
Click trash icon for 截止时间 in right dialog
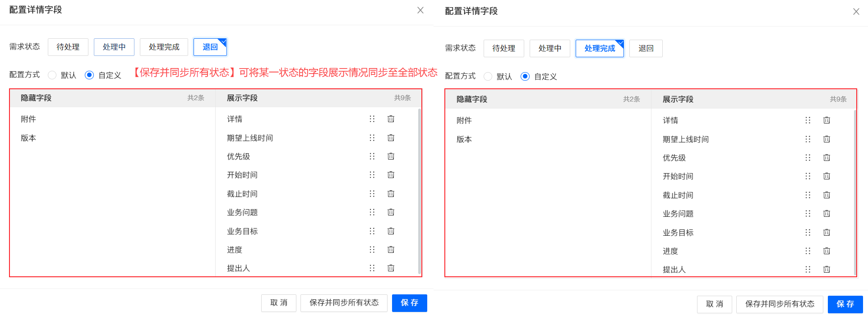[x=826, y=195]
